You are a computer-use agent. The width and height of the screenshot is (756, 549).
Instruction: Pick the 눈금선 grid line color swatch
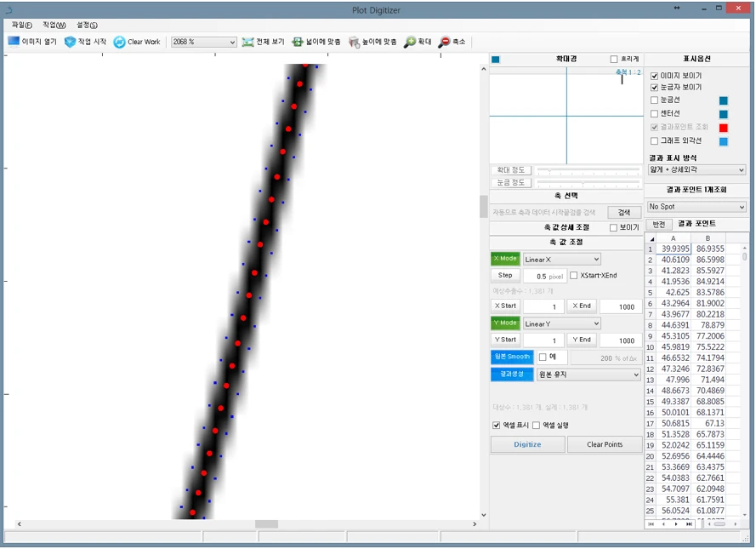[723, 100]
